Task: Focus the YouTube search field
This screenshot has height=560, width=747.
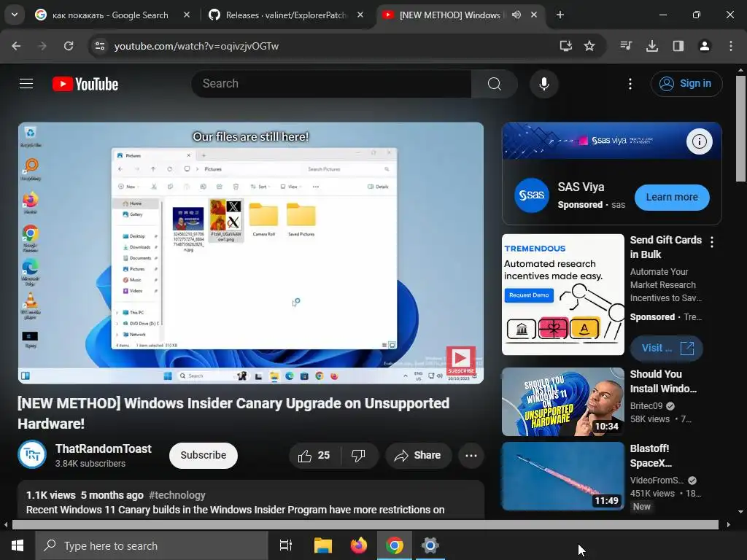Action: 332,84
